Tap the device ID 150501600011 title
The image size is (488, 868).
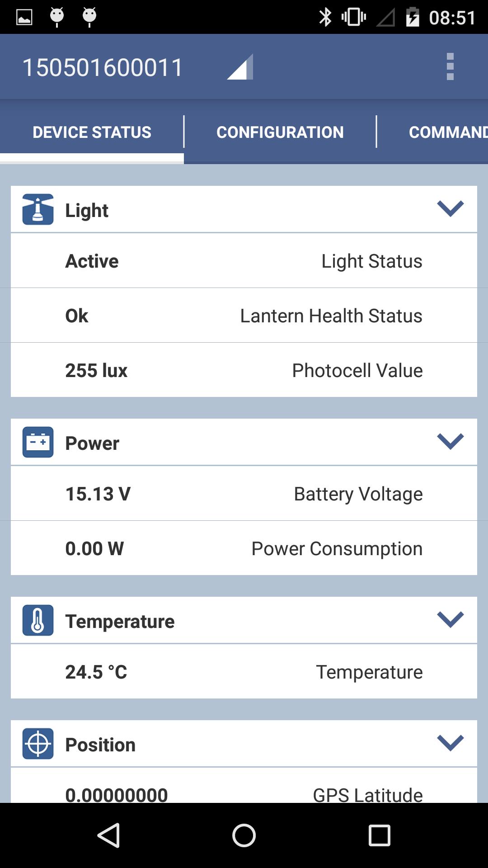pos(103,68)
